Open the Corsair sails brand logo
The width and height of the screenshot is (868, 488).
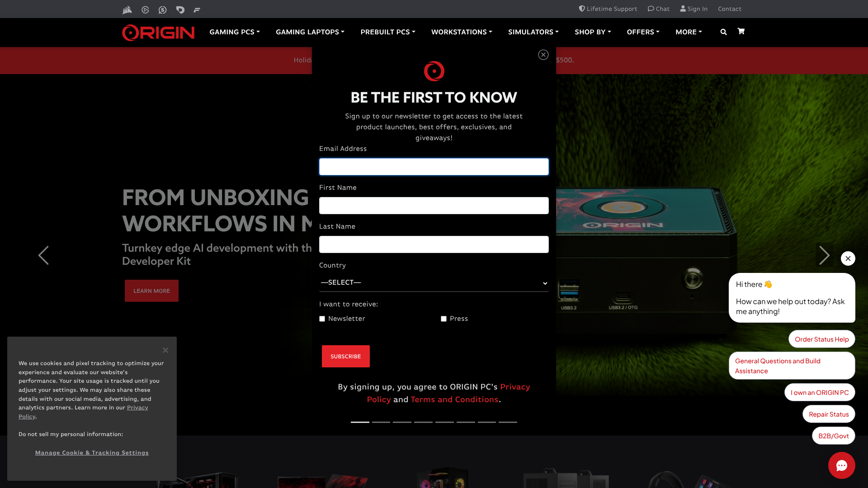pos(127,9)
